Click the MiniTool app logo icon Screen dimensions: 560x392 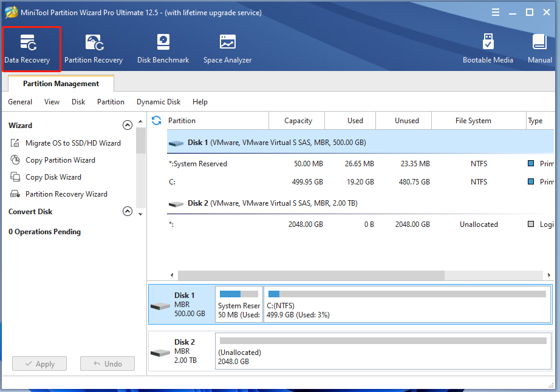coord(12,12)
